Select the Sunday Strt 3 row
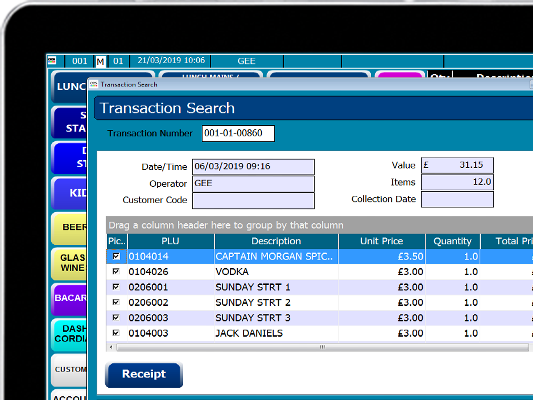 click(320, 318)
